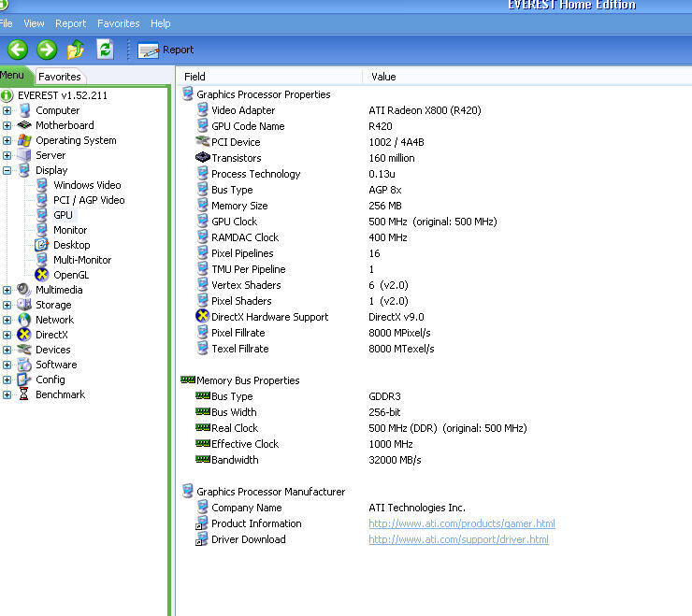The width and height of the screenshot is (692, 616).
Task: Click the Display monitor icon
Action: 24,170
